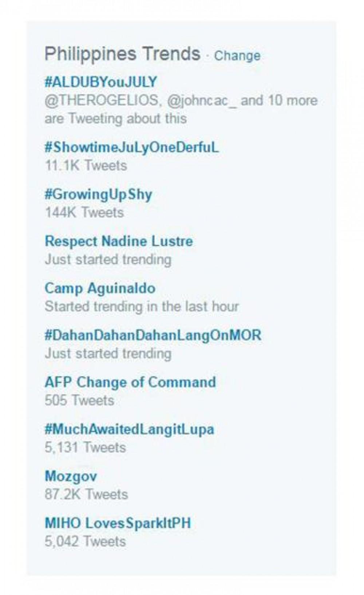This screenshot has width=364, height=595.
Task: Select the #GrowingUpShy hashtag trend
Action: tap(98, 194)
